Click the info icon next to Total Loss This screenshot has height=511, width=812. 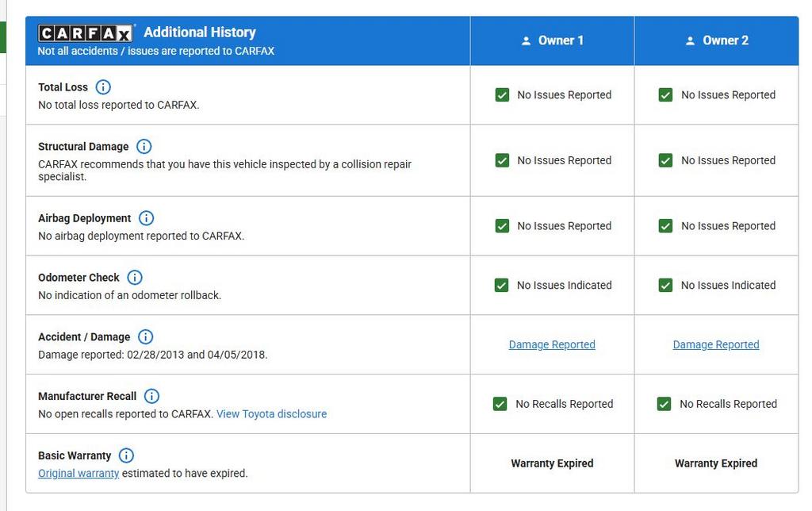[103, 87]
